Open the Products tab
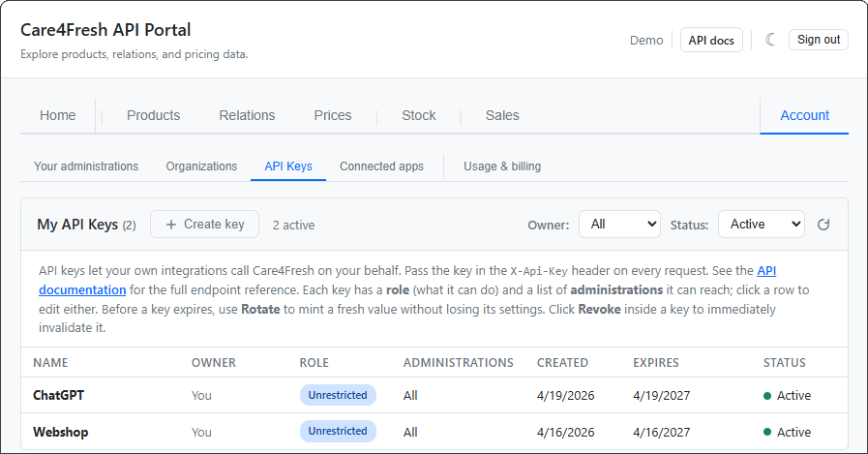Image resolution: width=868 pixels, height=454 pixels. click(153, 115)
